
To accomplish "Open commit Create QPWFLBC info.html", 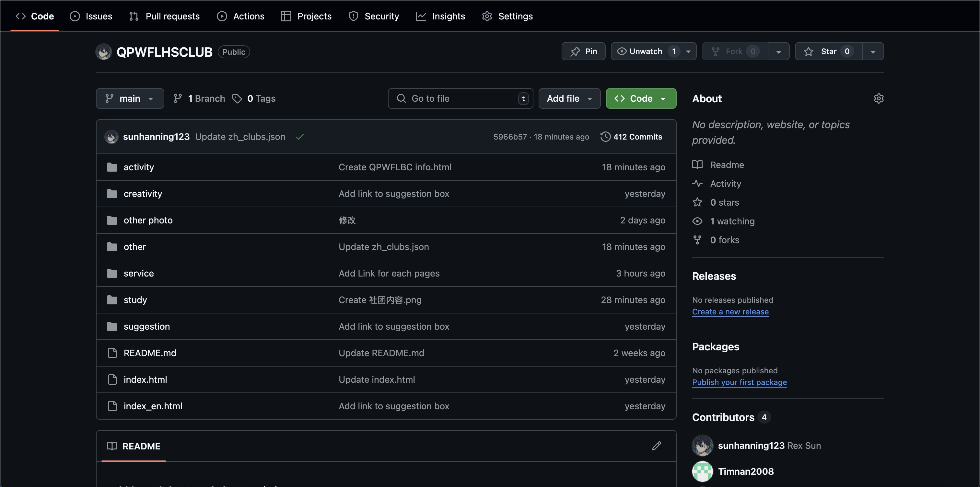I will (x=395, y=167).
